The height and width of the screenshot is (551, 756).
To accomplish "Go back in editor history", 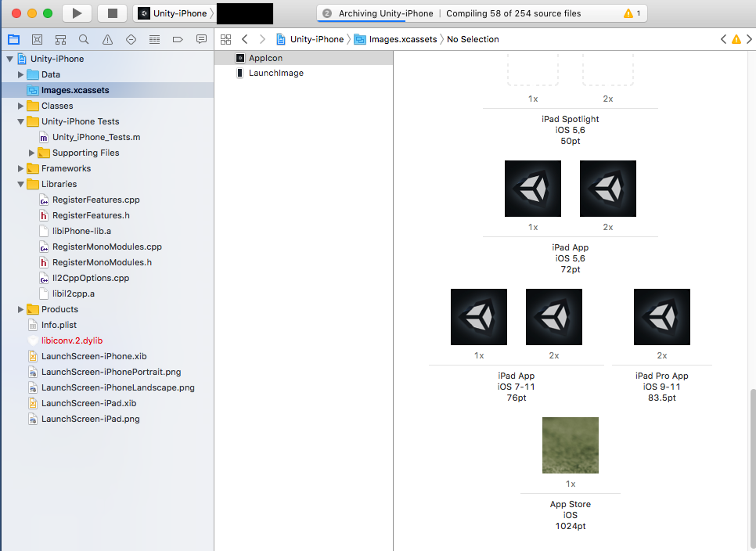I will coord(244,39).
